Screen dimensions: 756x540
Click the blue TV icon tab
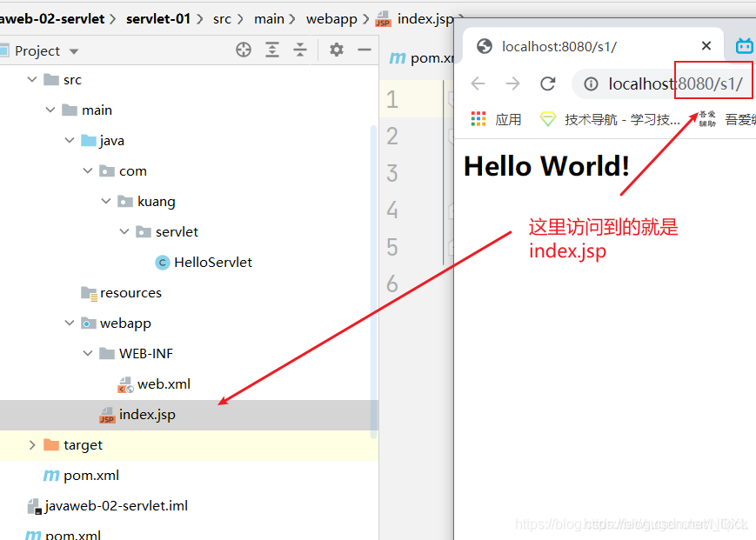tap(744, 46)
